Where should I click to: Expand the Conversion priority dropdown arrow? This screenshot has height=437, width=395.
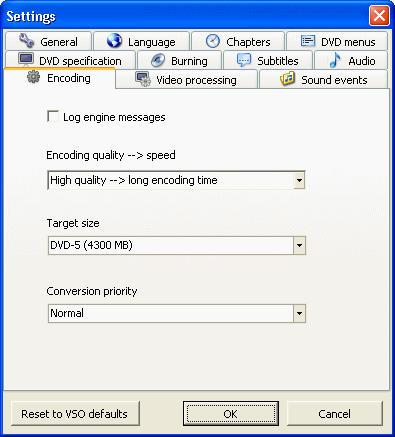pos(299,313)
